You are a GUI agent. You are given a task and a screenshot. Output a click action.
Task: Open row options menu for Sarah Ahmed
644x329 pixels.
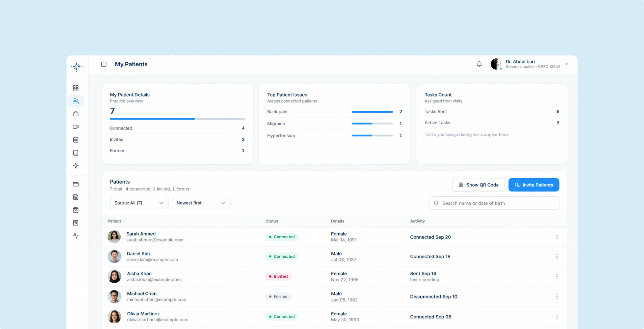coord(557,237)
